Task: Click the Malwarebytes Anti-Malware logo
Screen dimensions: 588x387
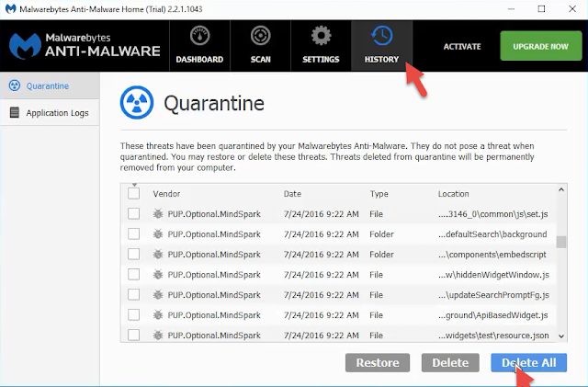Action: [x=85, y=46]
